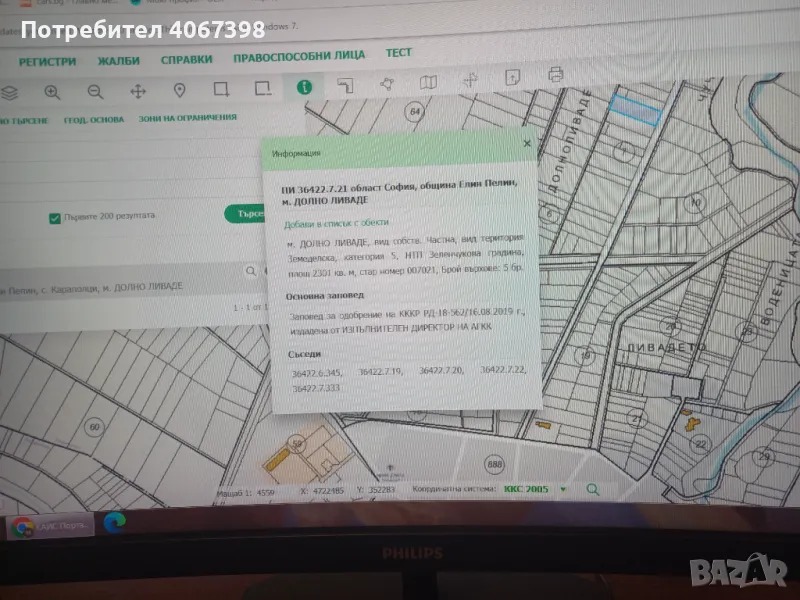Viewport: 800px width, 600px height.
Task: Select the measure distance corner tool
Action: coord(346,85)
